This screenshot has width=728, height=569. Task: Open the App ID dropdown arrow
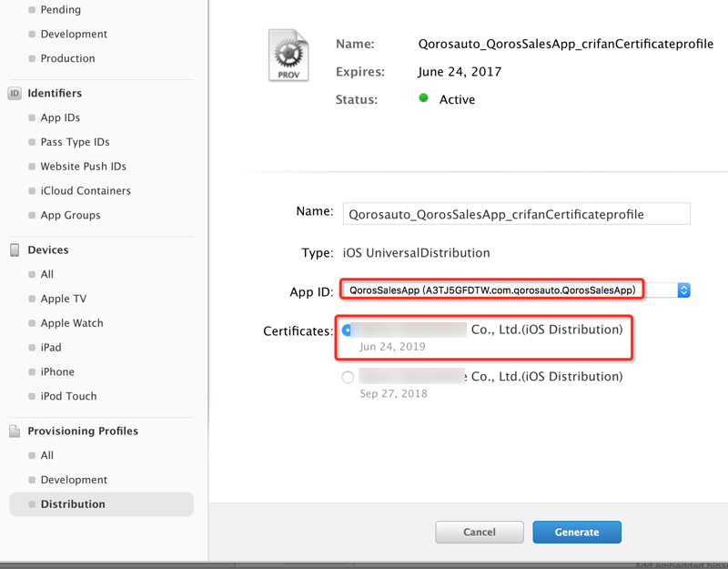[x=684, y=290]
